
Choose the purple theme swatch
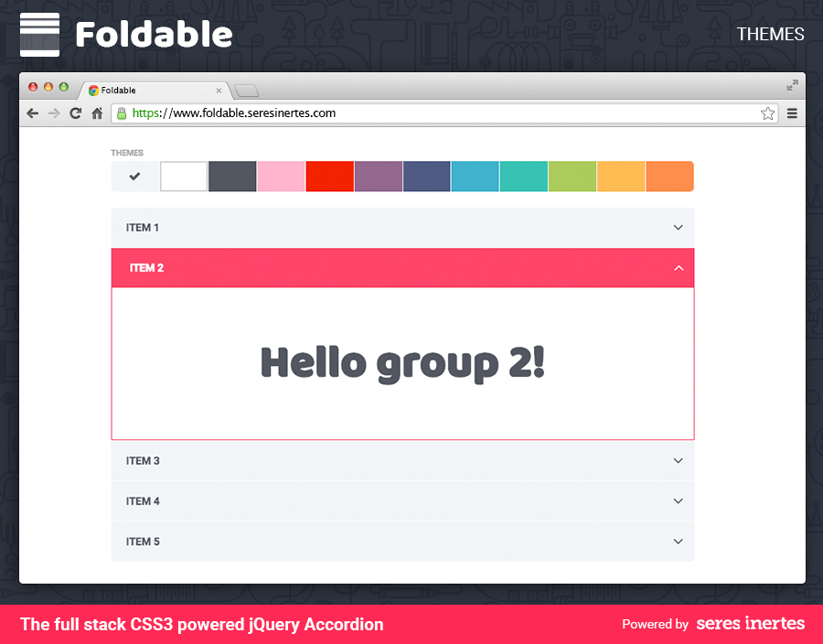(379, 177)
